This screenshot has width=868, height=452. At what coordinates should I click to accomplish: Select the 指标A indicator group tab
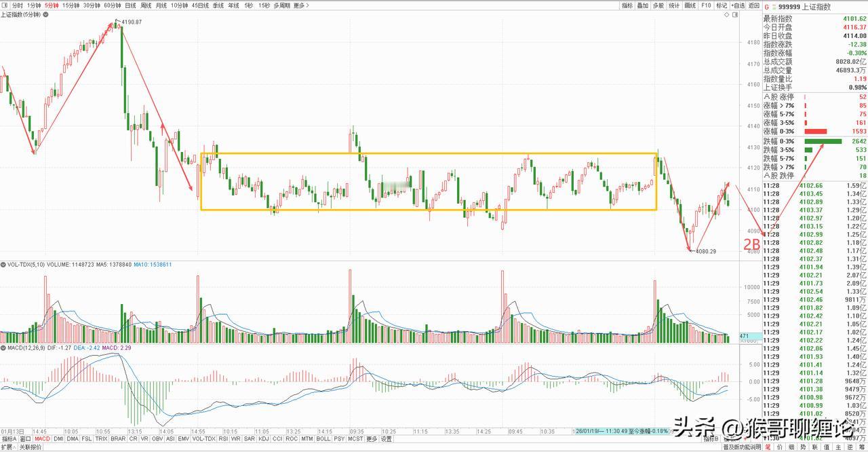[x=8, y=439]
